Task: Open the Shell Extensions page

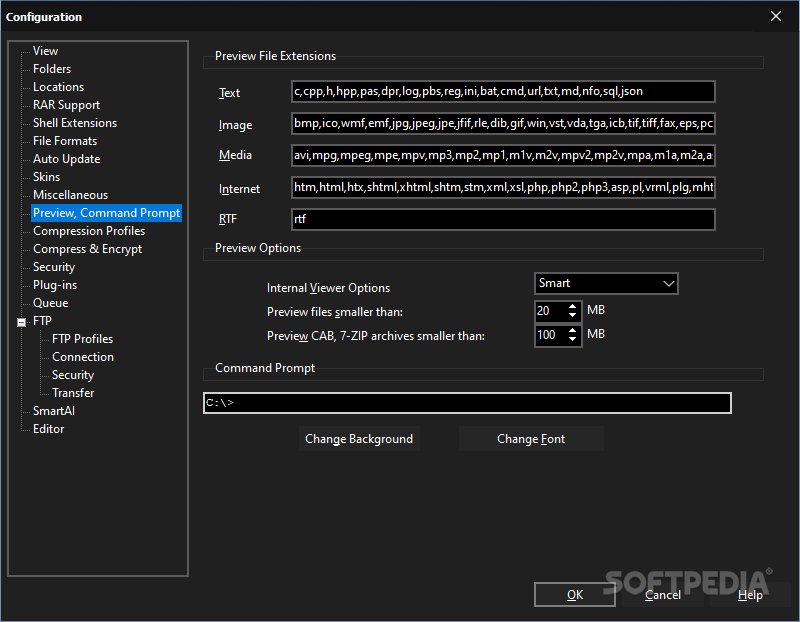Action: pos(74,123)
